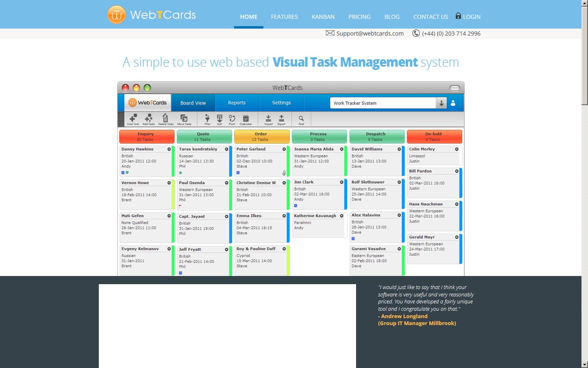Click the Support@webtcards.com email link

pyautogui.click(x=370, y=34)
